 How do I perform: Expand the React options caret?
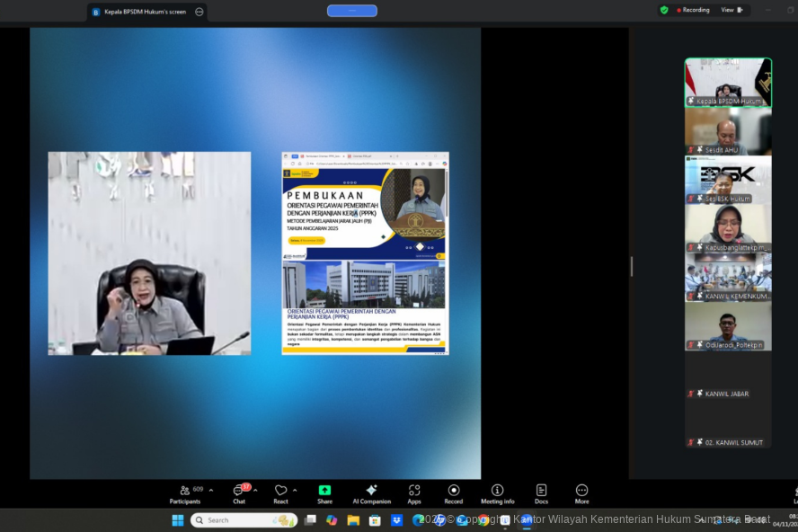pyautogui.click(x=295, y=490)
